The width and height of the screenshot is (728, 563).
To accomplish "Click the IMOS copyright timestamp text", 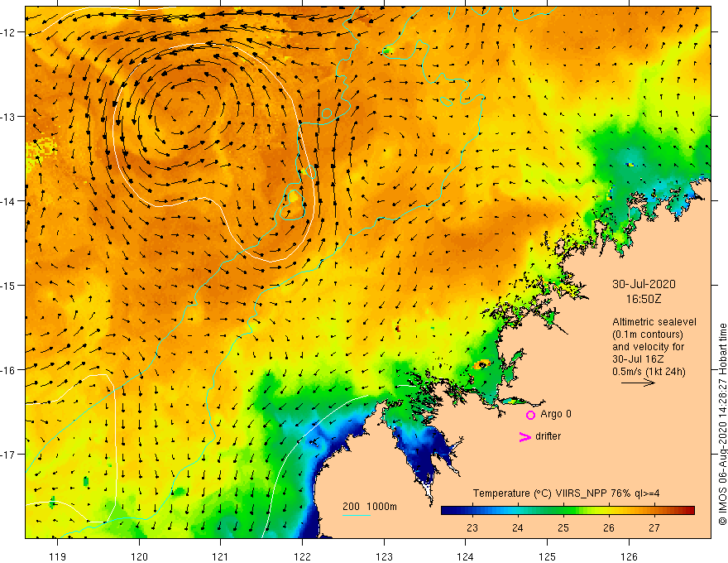I will click(722, 425).
